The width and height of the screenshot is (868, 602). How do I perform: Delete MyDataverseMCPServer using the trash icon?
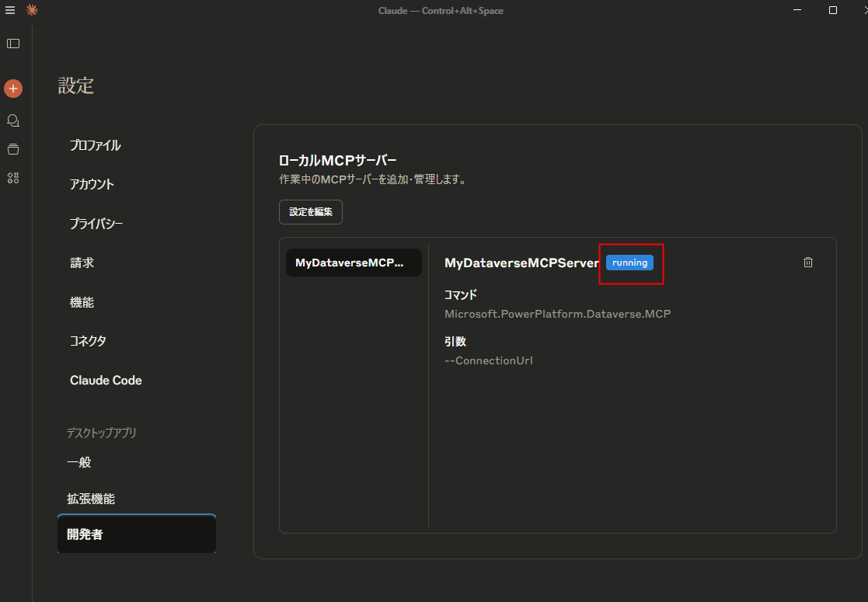click(807, 262)
